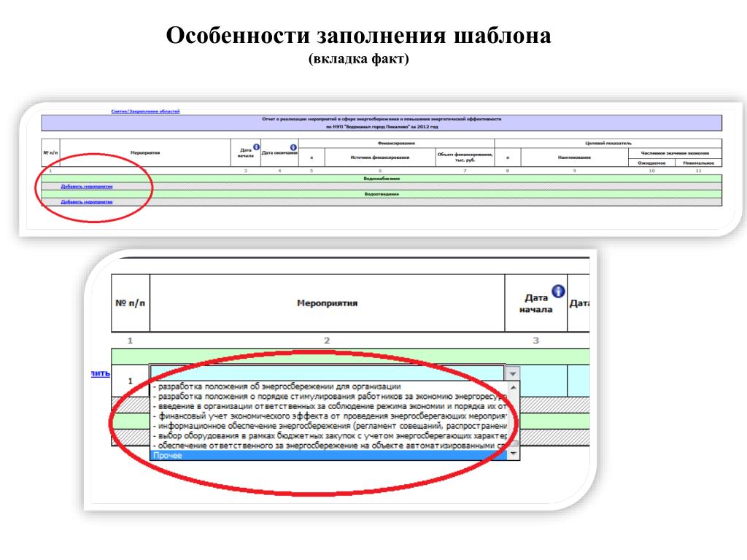Click the 'Финансирование' group header

(396, 144)
